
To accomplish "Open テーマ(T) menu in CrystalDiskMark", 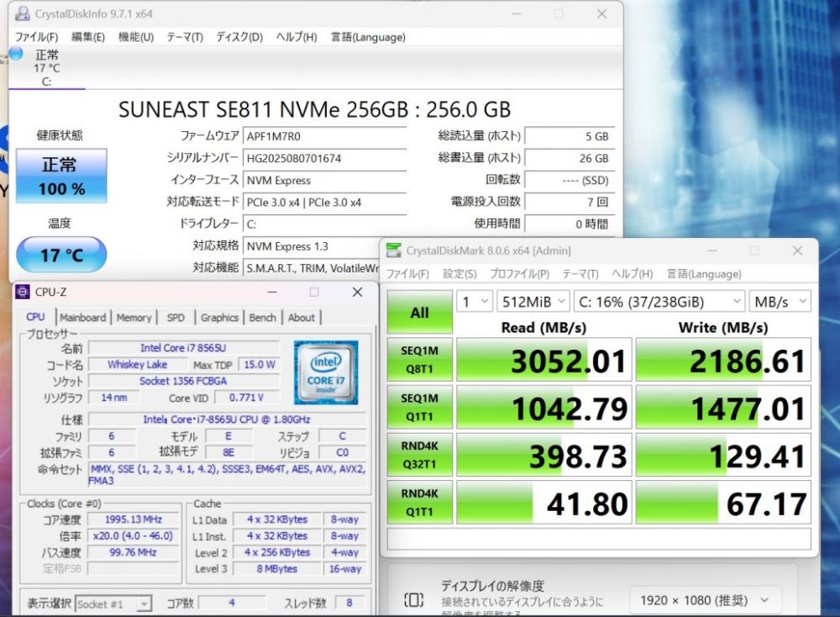I will coord(580,274).
